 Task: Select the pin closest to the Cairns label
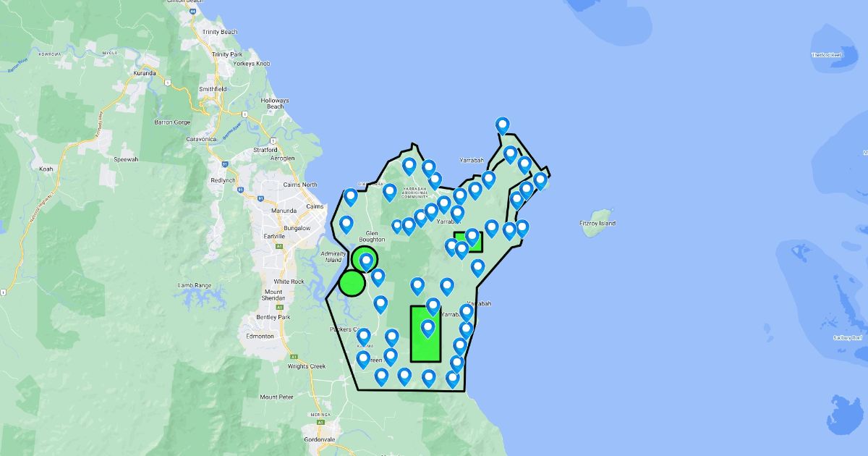pos(351,198)
